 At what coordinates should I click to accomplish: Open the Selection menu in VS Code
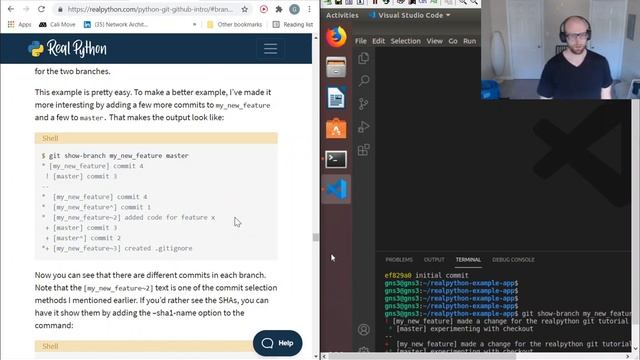click(x=405, y=41)
